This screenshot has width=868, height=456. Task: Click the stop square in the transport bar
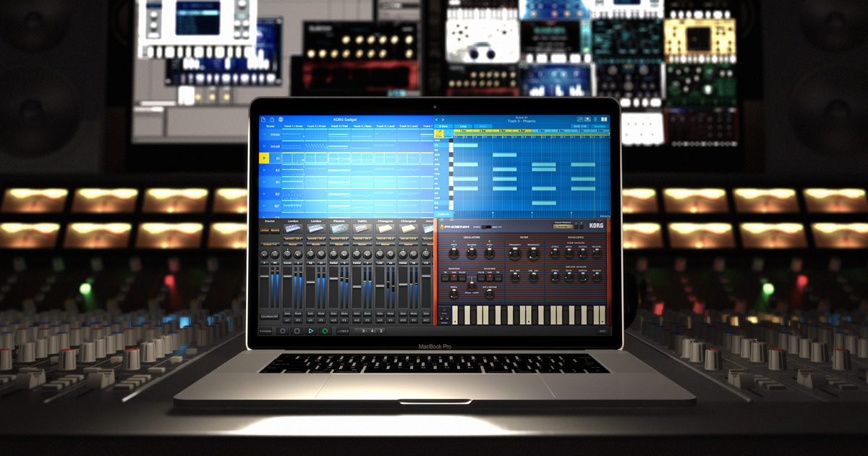tap(297, 331)
